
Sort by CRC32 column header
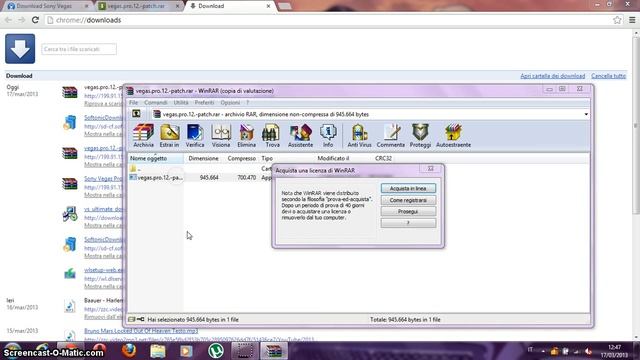pyautogui.click(x=384, y=158)
